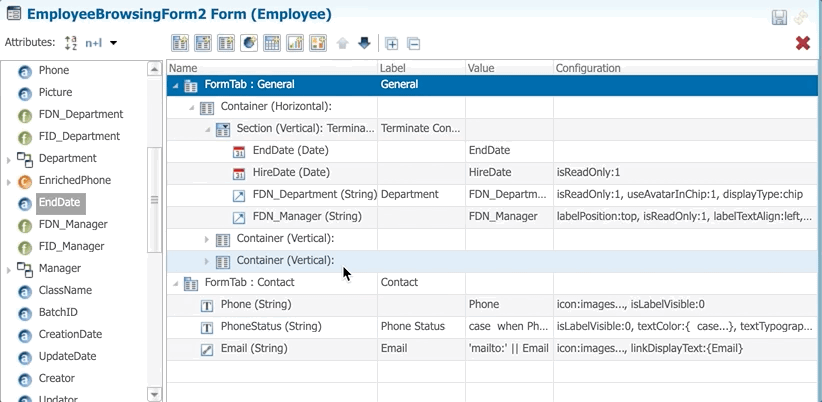The height and width of the screenshot is (402, 822).
Task: Select the PhoneStatus (String) row
Action: coord(492,327)
